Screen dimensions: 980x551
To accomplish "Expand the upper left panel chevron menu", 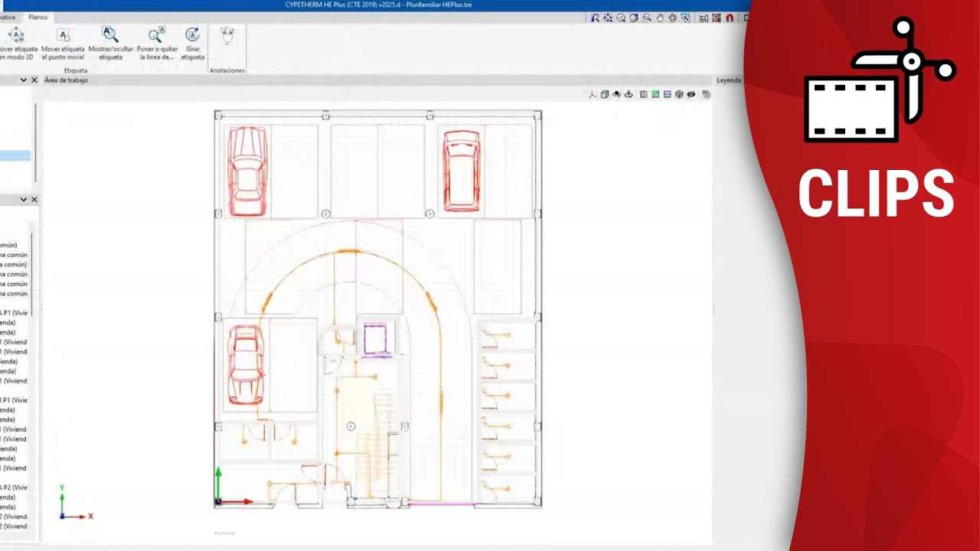I will (x=23, y=80).
